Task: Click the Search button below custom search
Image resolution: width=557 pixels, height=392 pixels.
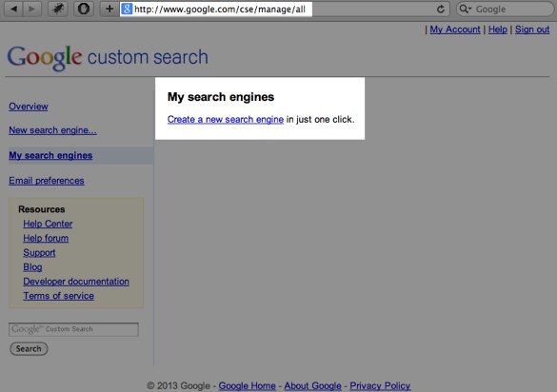Action: pos(29,348)
